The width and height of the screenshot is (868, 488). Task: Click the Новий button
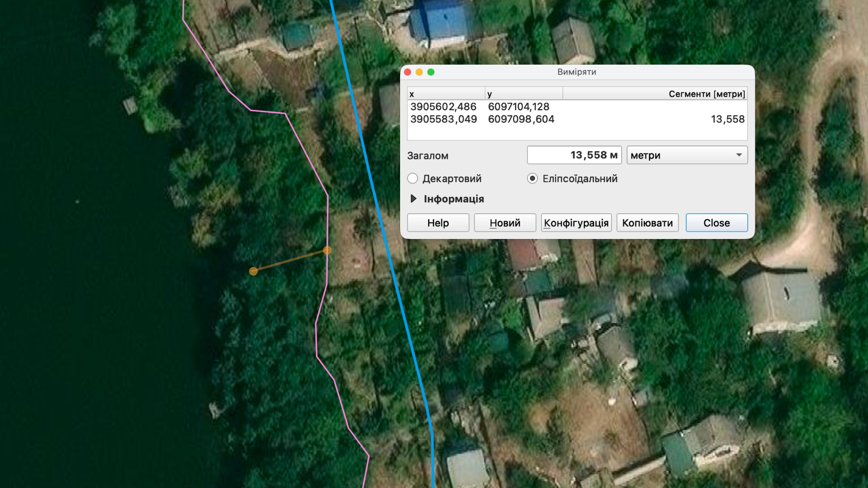(x=505, y=223)
